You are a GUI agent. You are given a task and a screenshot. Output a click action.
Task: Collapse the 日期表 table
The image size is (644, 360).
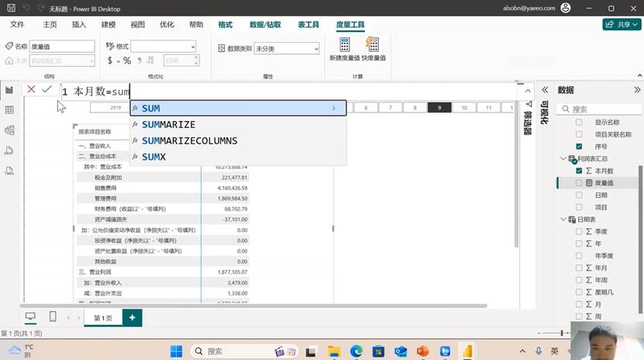(563, 220)
